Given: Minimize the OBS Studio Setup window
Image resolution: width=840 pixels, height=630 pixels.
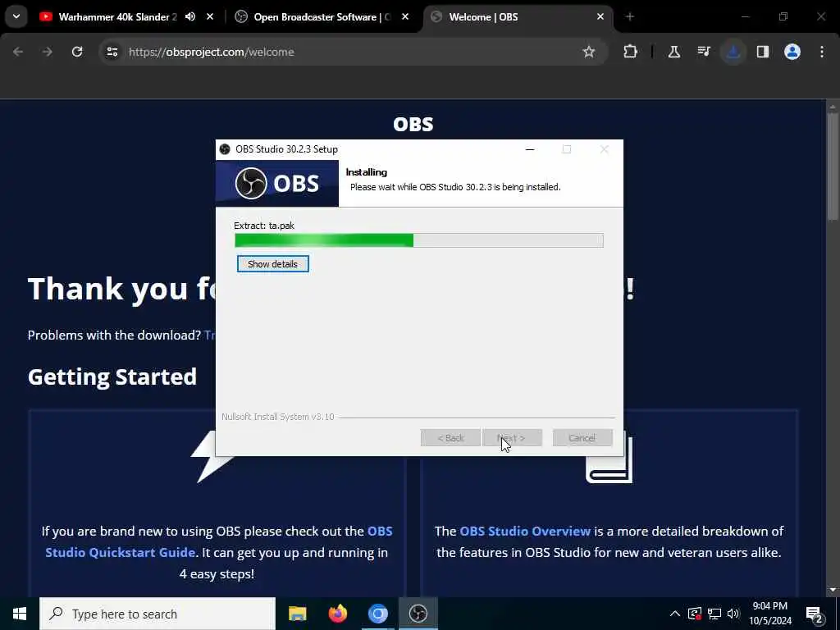Looking at the screenshot, I should point(530,149).
